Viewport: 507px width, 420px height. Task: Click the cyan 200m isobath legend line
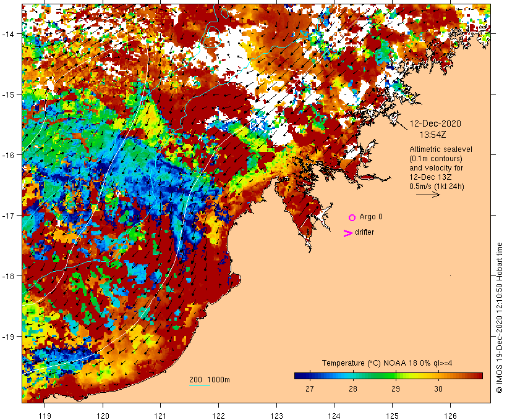click(200, 385)
